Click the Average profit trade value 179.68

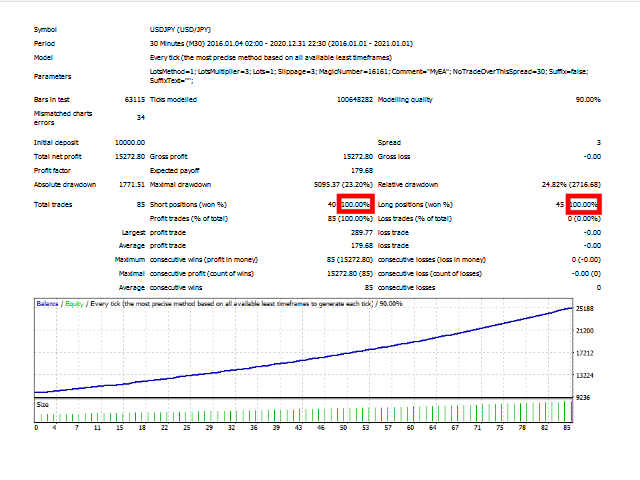click(x=362, y=245)
